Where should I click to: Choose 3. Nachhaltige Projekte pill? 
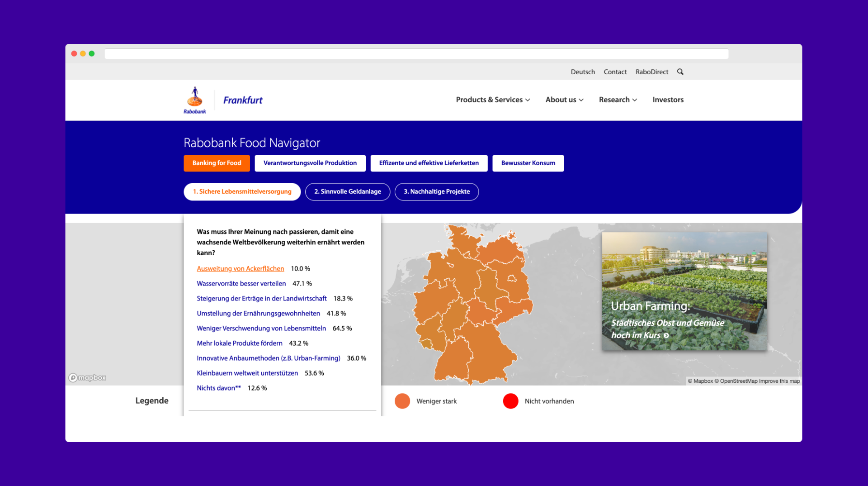click(x=437, y=191)
